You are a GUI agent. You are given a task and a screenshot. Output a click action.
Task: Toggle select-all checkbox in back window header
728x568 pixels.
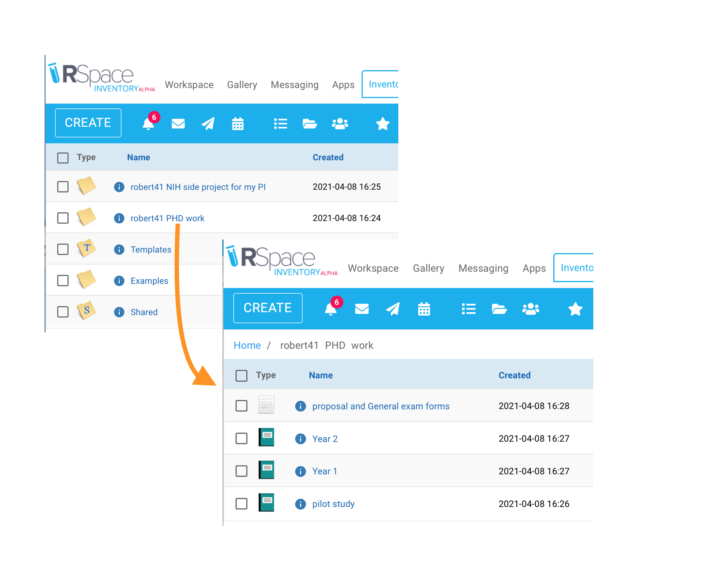[x=63, y=158]
